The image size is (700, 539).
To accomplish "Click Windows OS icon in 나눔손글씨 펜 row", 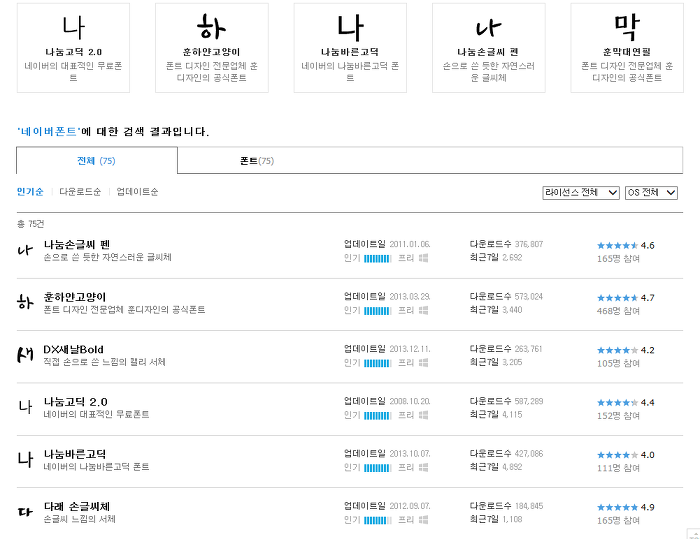I will [424, 258].
